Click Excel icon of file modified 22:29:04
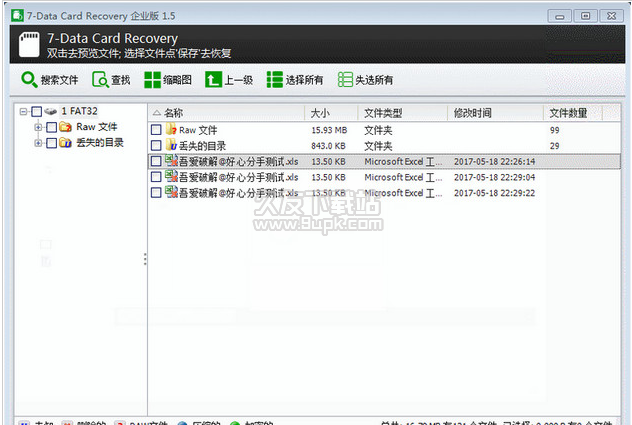The height and width of the screenshot is (425, 632). pyautogui.click(x=171, y=177)
